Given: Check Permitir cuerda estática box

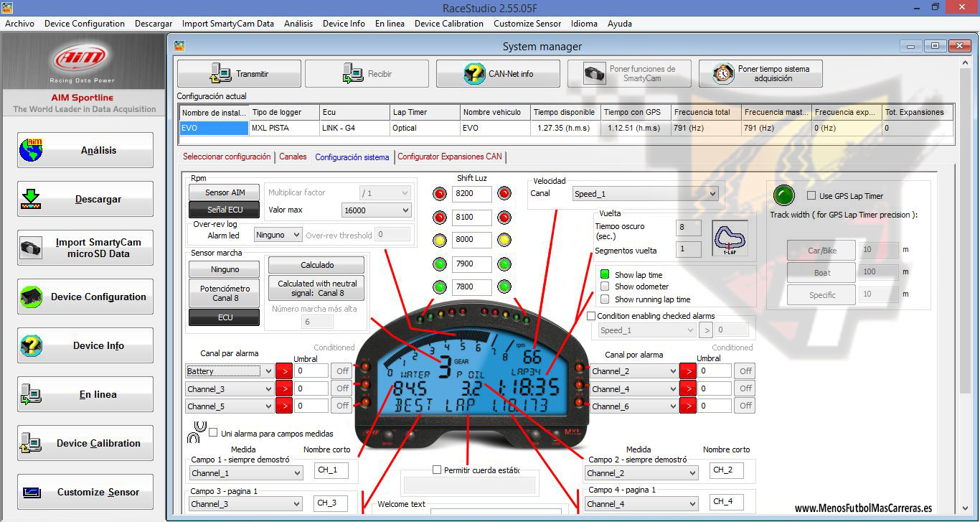Looking at the screenshot, I should 437,470.
